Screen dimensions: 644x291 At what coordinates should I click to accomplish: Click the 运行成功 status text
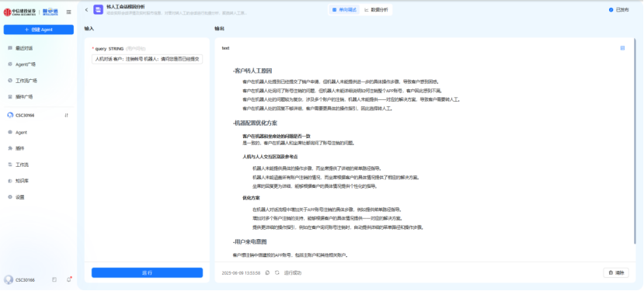click(293, 272)
